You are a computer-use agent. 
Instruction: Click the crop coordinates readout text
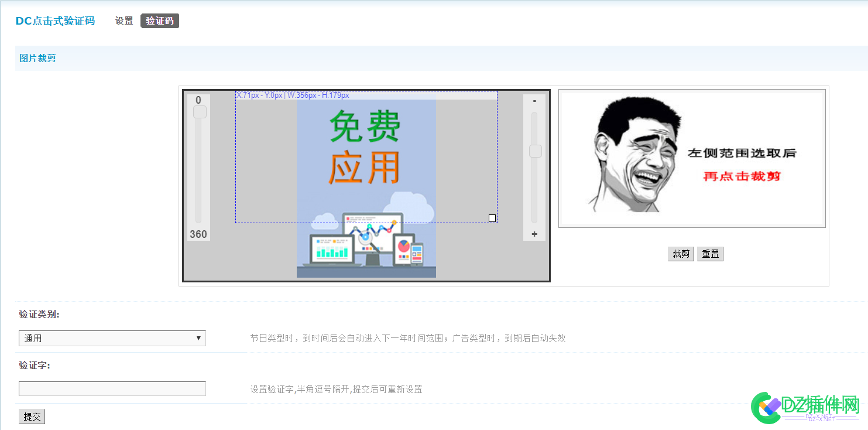(x=293, y=95)
